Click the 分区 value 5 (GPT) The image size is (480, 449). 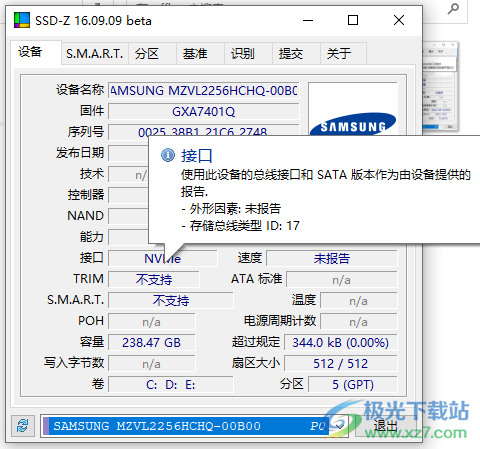pos(353,384)
